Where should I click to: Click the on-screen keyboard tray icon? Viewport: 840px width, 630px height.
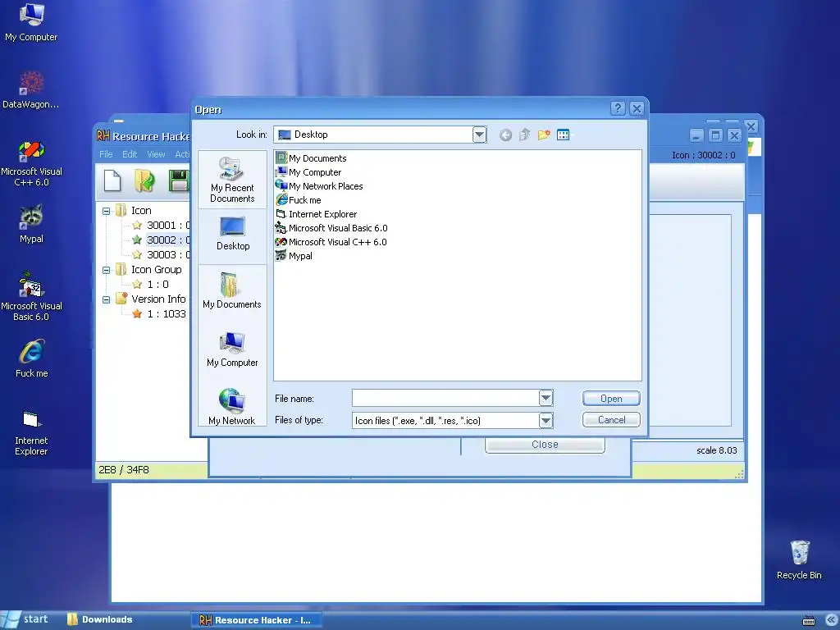808,621
